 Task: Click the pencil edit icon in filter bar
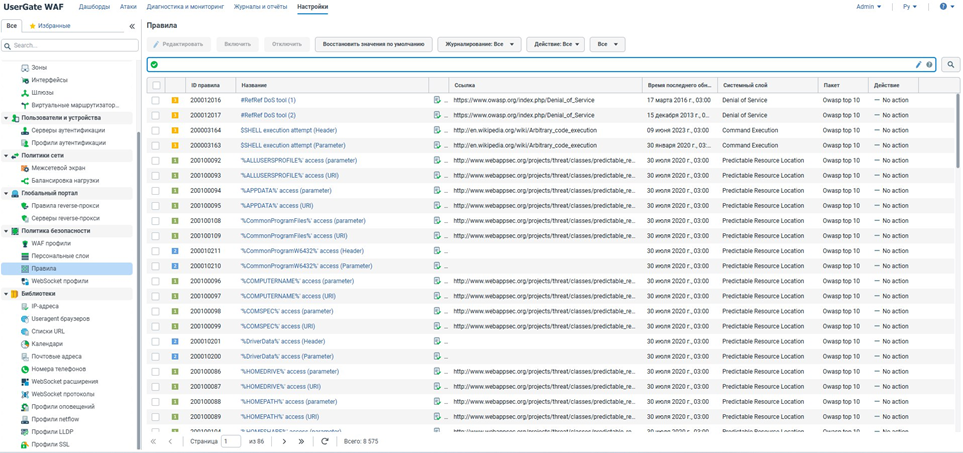click(918, 65)
